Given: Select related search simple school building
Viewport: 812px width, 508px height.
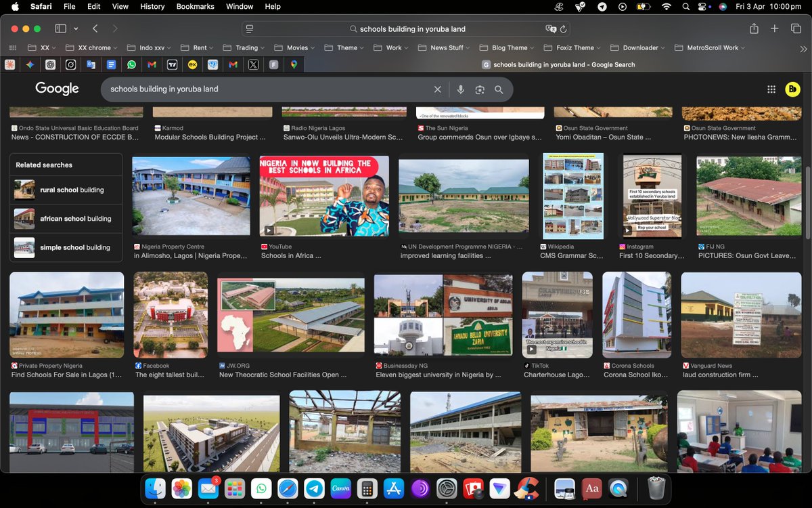Looking at the screenshot, I should [x=66, y=247].
